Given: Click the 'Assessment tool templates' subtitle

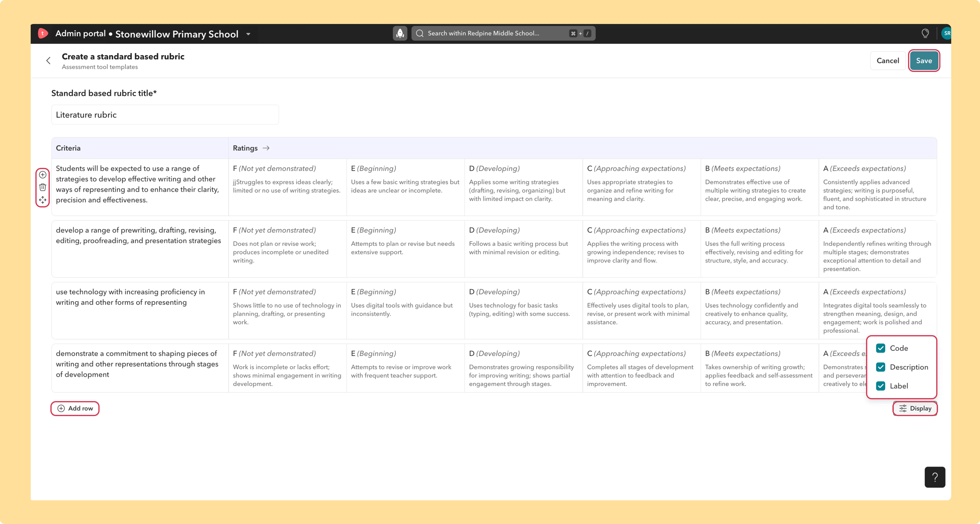Looking at the screenshot, I should click(100, 67).
